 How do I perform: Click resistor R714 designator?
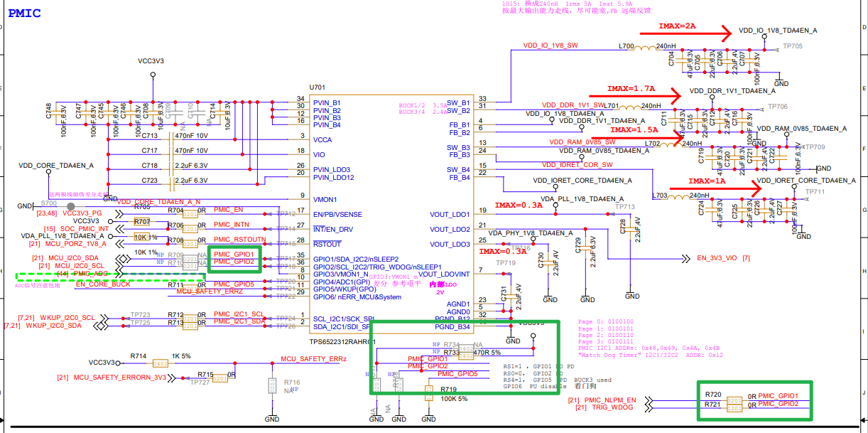pyautogui.click(x=138, y=356)
